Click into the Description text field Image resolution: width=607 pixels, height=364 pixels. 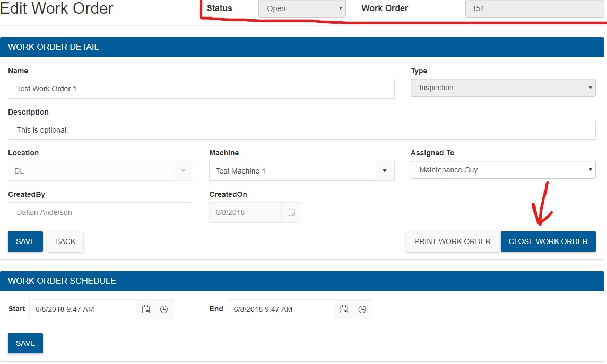tap(301, 130)
